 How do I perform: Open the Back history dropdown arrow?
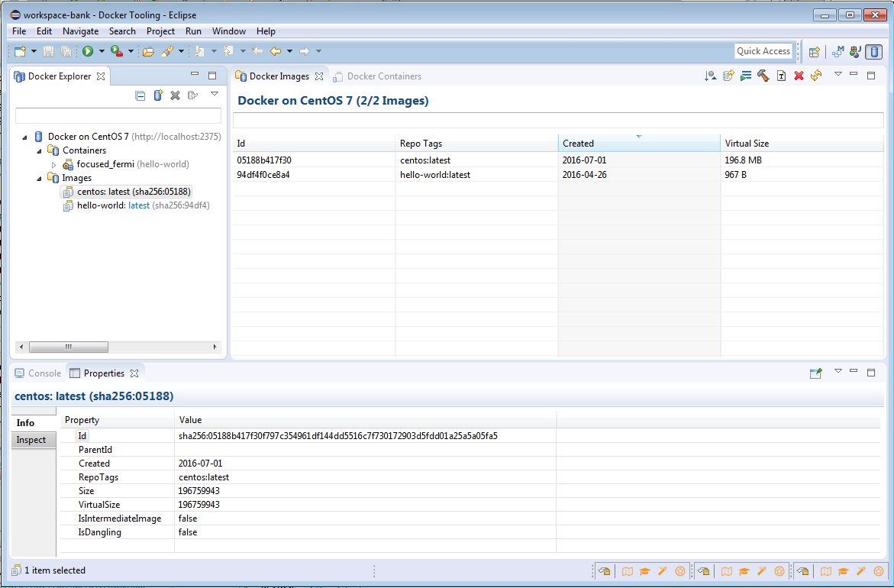(x=289, y=51)
